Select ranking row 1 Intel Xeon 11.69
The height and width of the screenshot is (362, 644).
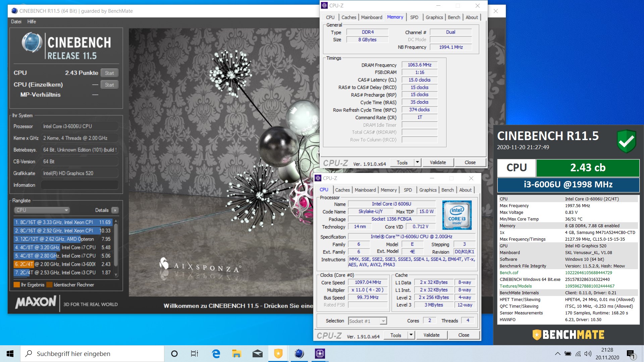click(63, 222)
